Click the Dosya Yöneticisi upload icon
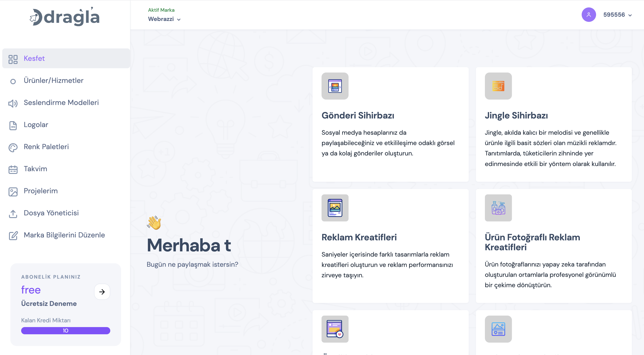 point(13,214)
